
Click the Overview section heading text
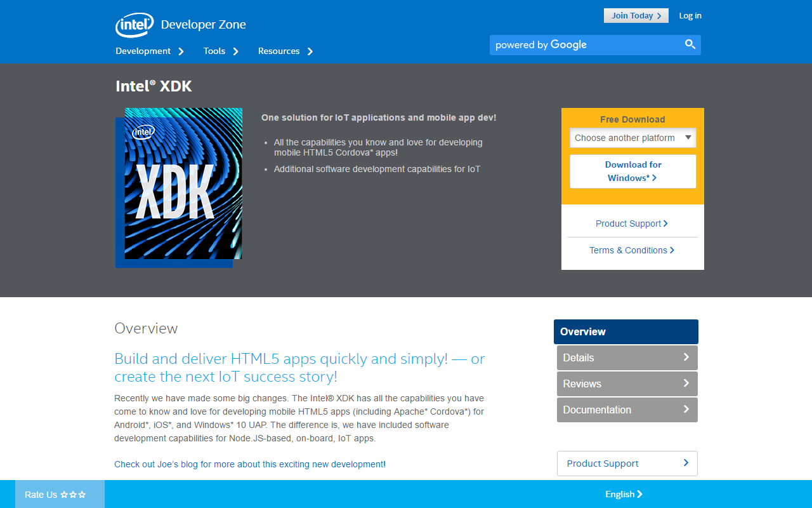click(x=146, y=328)
